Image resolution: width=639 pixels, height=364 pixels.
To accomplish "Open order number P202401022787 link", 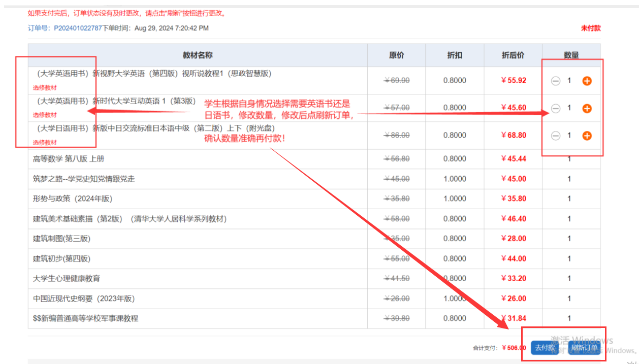I will click(x=78, y=28).
